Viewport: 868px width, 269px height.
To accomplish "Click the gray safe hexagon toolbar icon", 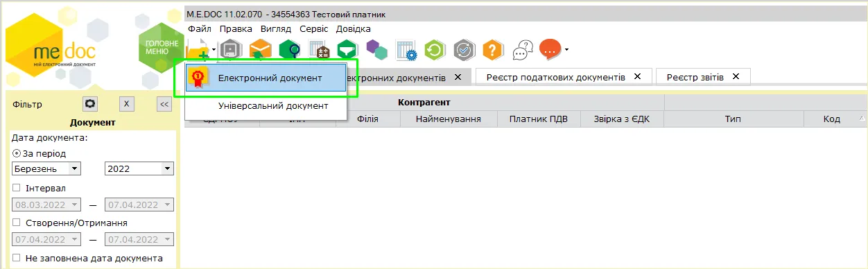I will pos(231,50).
